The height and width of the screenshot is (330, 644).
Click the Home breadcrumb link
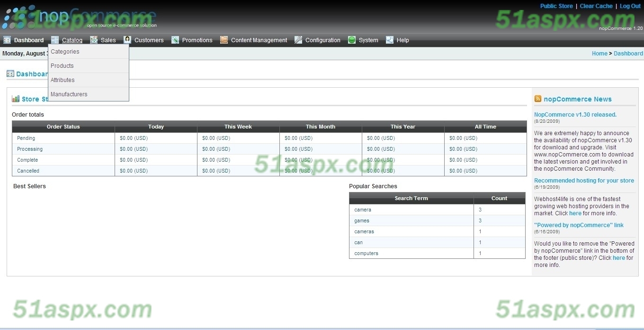[599, 54]
